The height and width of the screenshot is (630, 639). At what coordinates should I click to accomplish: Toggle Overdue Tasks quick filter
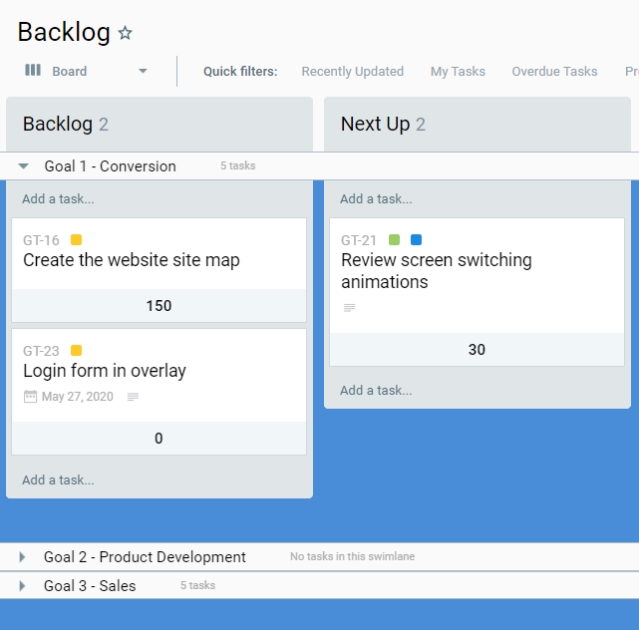pos(554,71)
